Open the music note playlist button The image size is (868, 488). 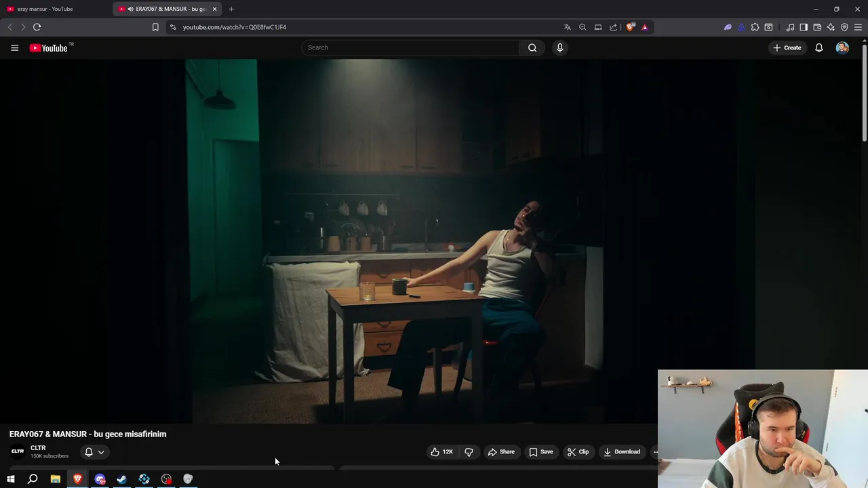[790, 27]
